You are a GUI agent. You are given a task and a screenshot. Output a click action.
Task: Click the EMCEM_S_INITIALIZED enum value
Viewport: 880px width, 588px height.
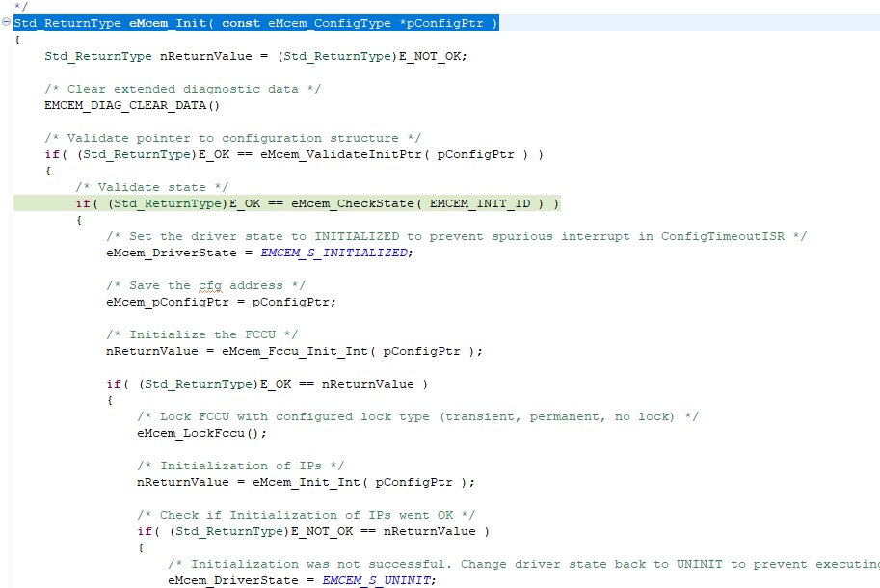[333, 254]
